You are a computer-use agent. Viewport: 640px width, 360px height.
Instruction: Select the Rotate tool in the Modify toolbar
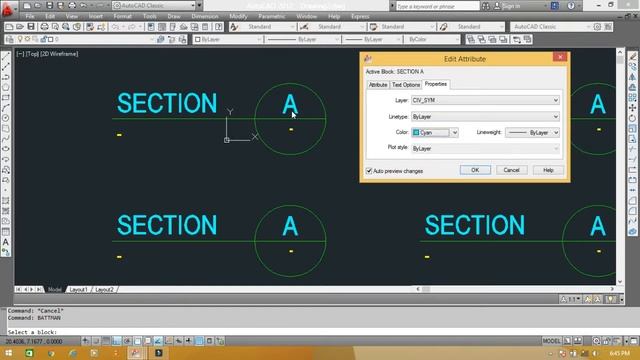[632, 118]
